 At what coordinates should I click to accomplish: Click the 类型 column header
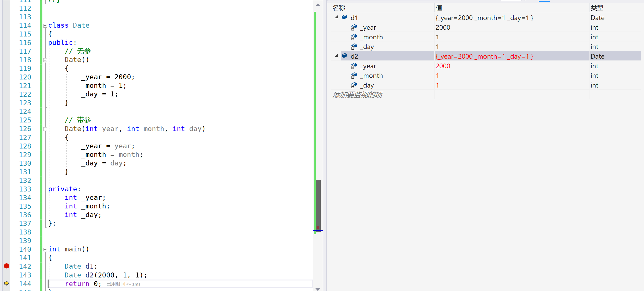[597, 8]
